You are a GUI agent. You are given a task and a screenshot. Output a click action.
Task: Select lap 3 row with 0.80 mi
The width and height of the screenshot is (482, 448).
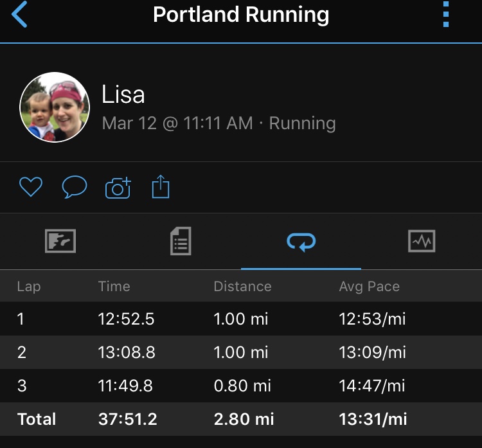click(241, 386)
